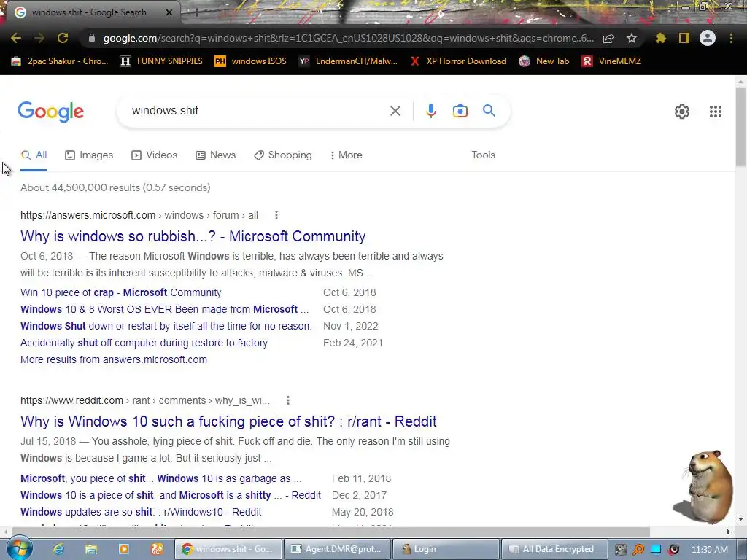Open Chrome's three-dot menu
Image resolution: width=747 pixels, height=560 pixels.
click(731, 38)
